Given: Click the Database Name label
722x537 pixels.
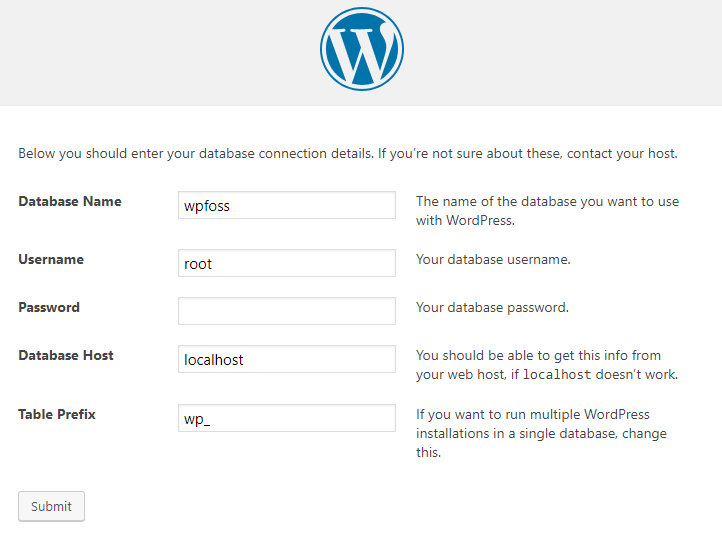Looking at the screenshot, I should click(x=70, y=201).
